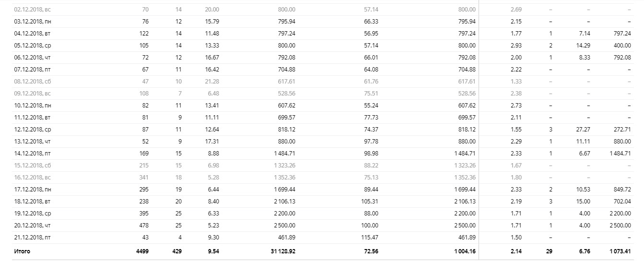
Task: Click the total clicks value 429
Action: 176,251
